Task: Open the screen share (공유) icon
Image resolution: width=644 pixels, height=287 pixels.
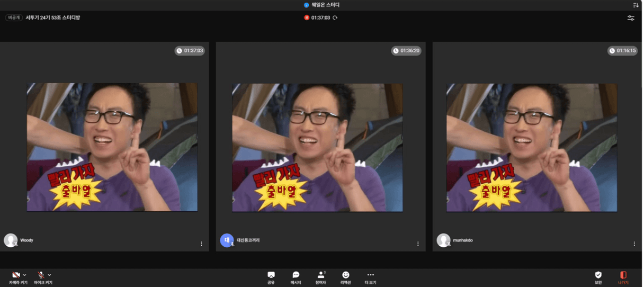Action: pos(271,275)
